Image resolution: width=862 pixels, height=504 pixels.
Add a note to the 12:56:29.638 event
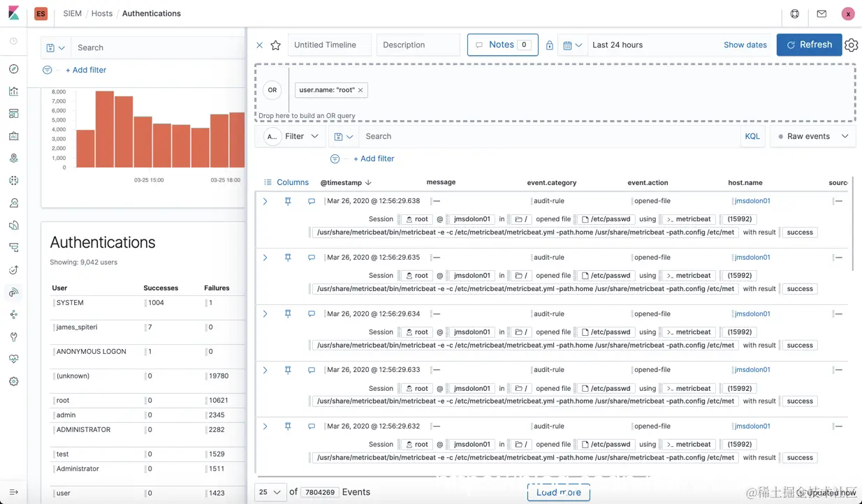tap(312, 201)
